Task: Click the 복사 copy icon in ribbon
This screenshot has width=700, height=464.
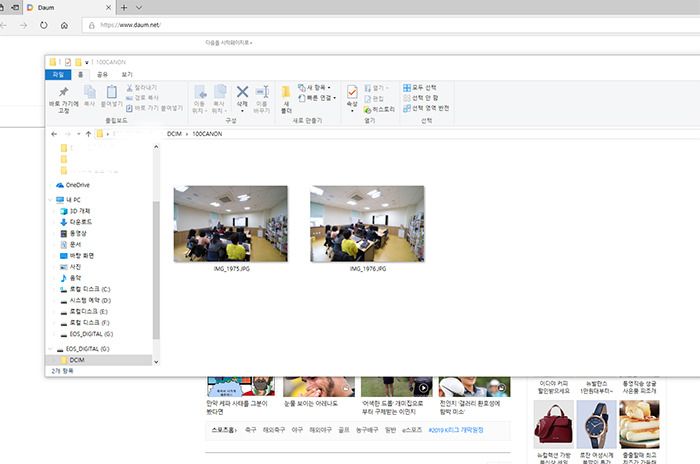Action: (x=89, y=92)
